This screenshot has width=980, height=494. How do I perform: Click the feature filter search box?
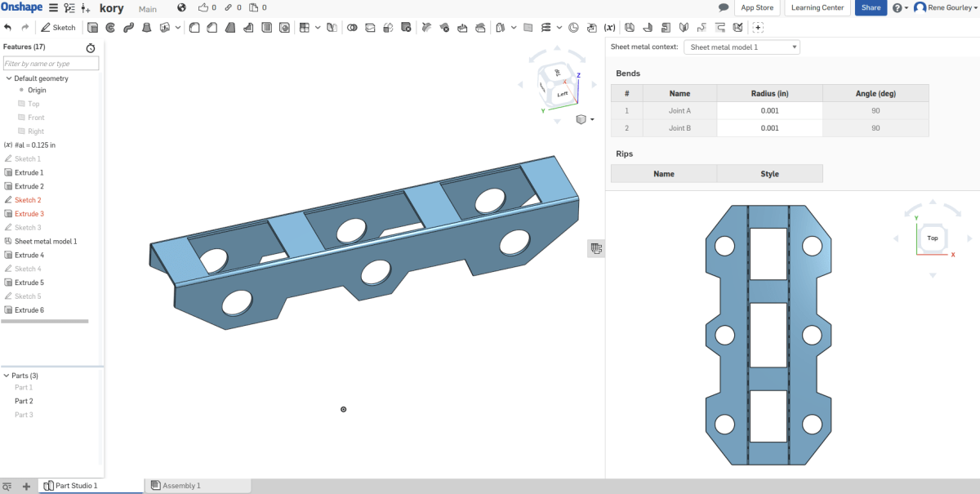(x=51, y=62)
